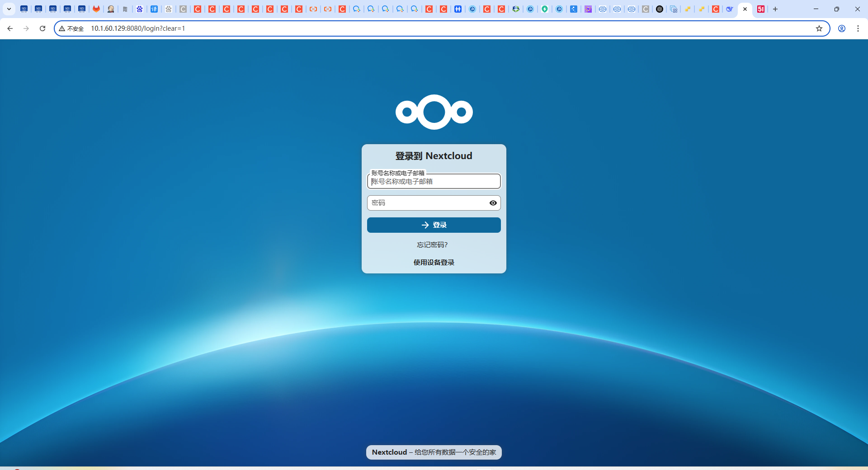Open the blue square dots icon tab
The image size is (868, 470).
574,9
